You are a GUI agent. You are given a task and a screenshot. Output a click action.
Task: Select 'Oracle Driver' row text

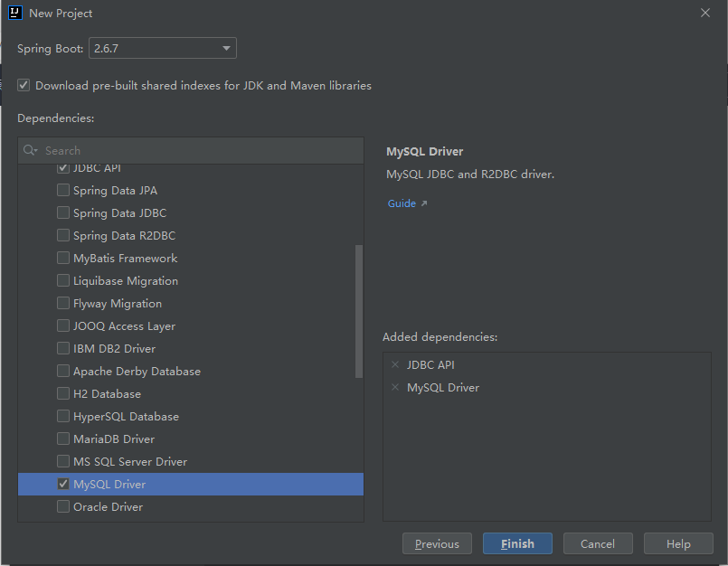click(x=109, y=506)
